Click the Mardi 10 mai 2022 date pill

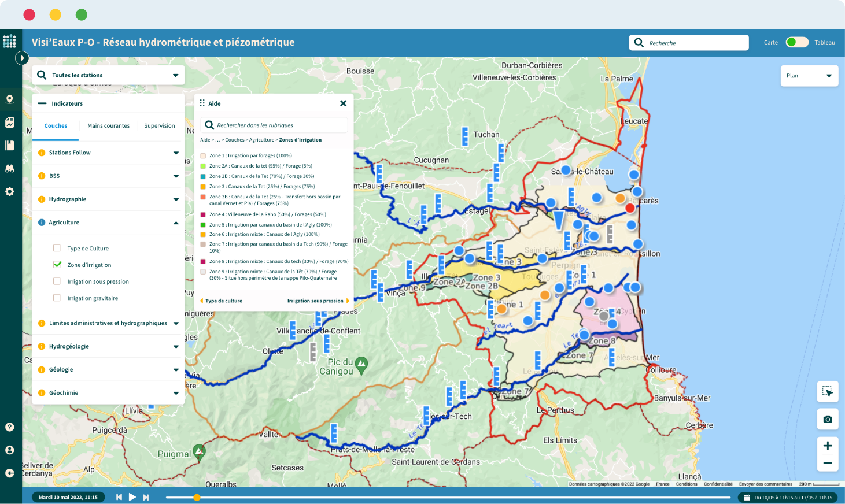pyautogui.click(x=68, y=497)
